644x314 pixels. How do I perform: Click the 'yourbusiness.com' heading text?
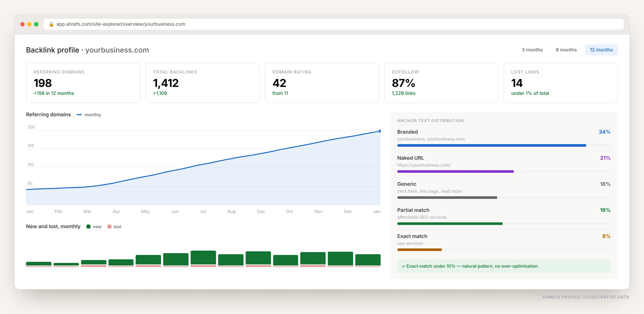tap(117, 50)
